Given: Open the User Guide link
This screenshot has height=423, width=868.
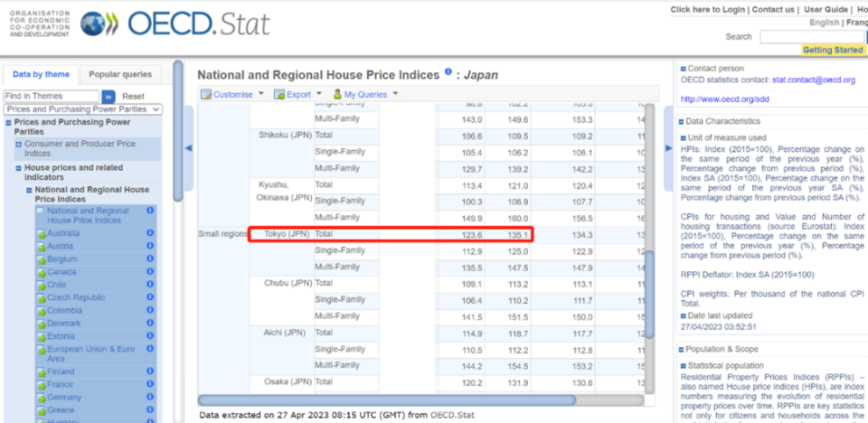Looking at the screenshot, I should point(826,9).
